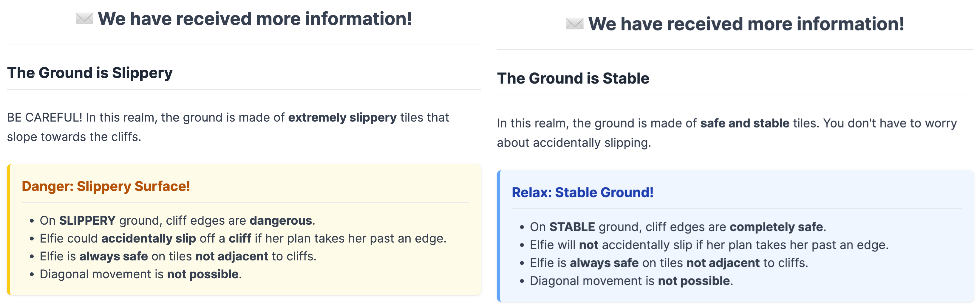Click the envelope icon in left panel header
The height and width of the screenshot is (306, 980).
click(84, 19)
